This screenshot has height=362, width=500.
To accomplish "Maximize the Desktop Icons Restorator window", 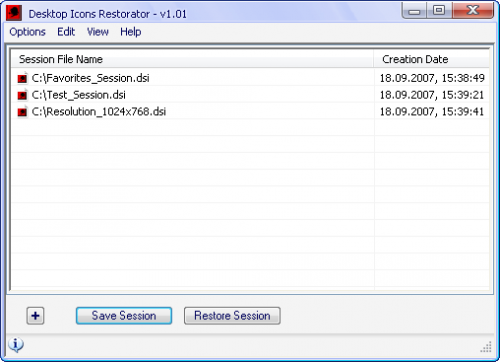I will 439,11.
